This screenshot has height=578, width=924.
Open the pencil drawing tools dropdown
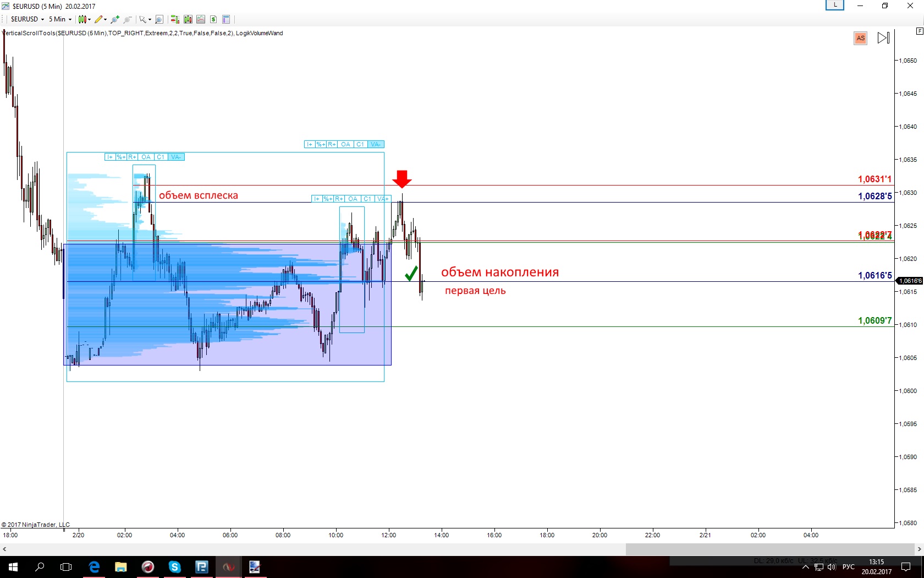pos(101,19)
